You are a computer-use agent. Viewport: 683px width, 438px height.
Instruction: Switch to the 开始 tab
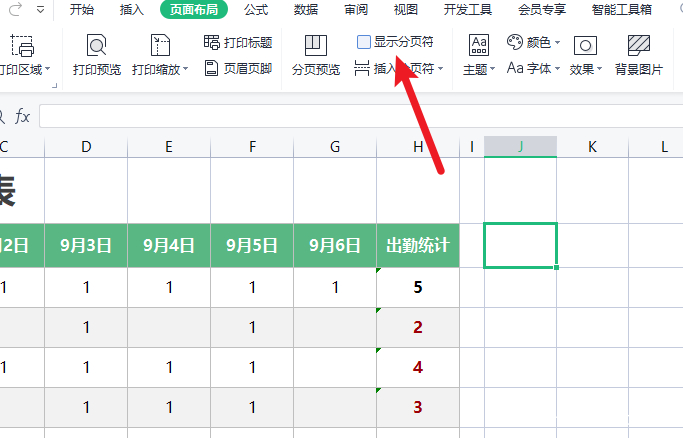coord(81,9)
